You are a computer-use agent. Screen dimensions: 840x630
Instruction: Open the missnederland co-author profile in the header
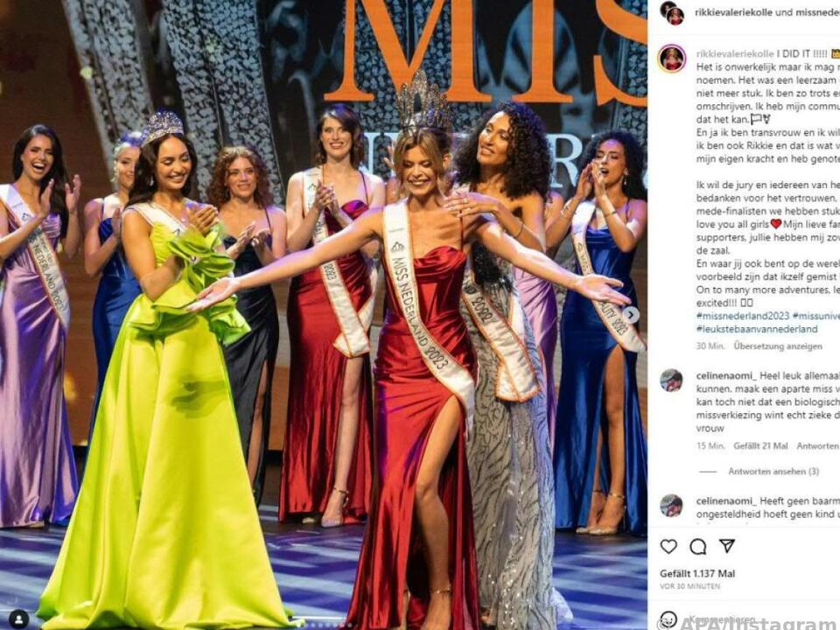[817, 12]
